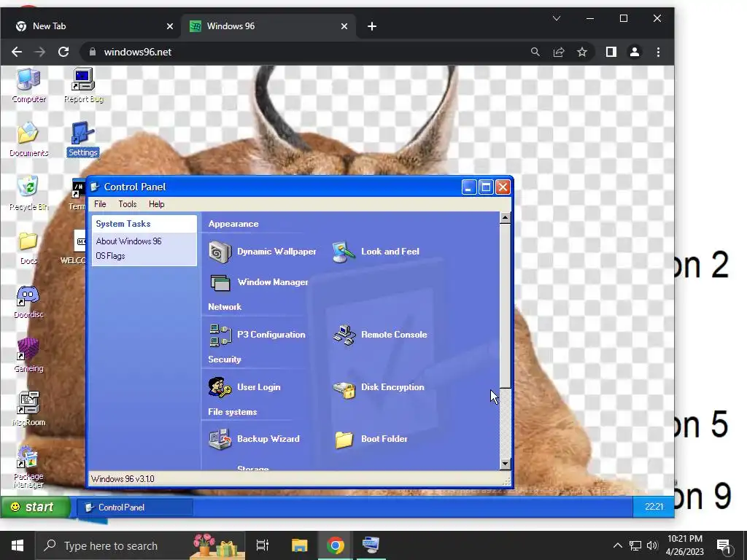This screenshot has width=747, height=560.
Task: Click the Security section heading
Action: click(225, 359)
